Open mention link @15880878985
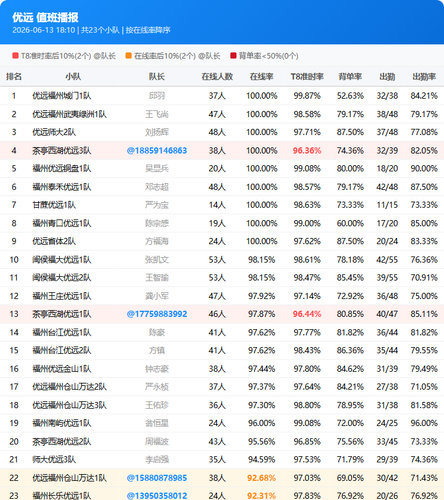The width and height of the screenshot is (444, 500). pos(157,478)
